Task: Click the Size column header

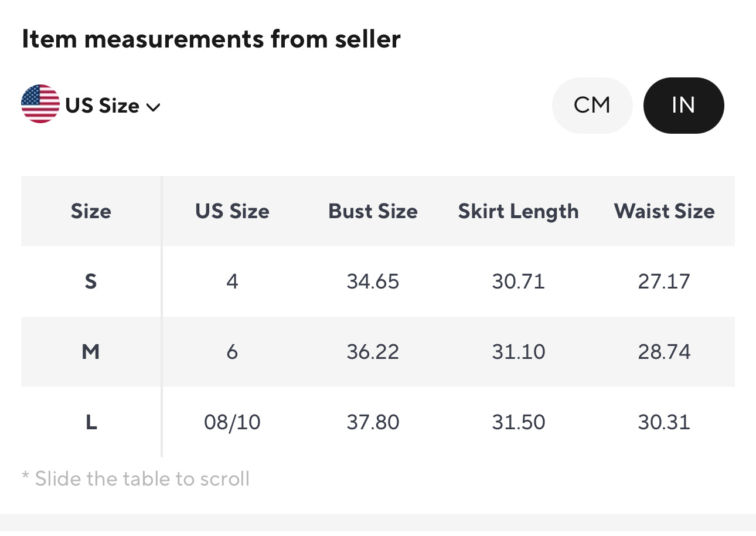Action: pos(91,211)
